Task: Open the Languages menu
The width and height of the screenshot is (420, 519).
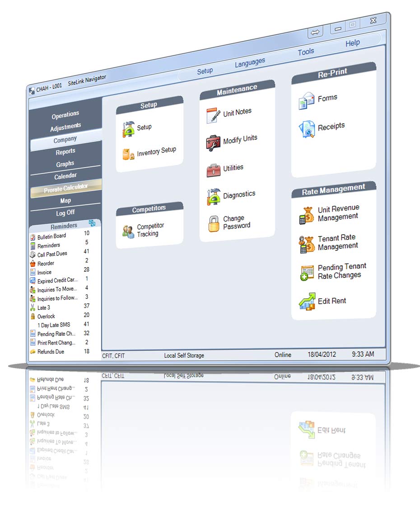Action: pos(250,63)
